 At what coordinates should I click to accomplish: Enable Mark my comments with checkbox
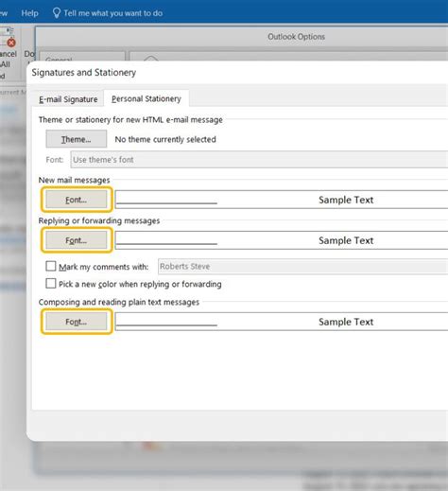pos(51,266)
